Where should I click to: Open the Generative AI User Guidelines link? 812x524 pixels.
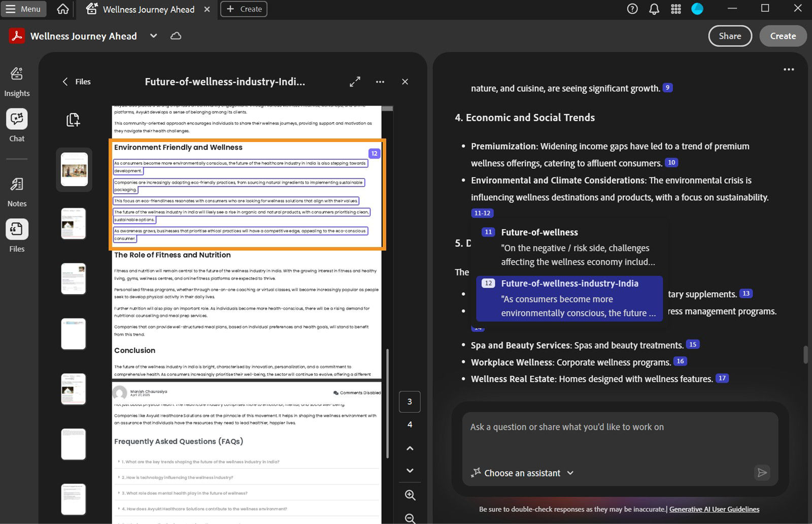[714, 509]
